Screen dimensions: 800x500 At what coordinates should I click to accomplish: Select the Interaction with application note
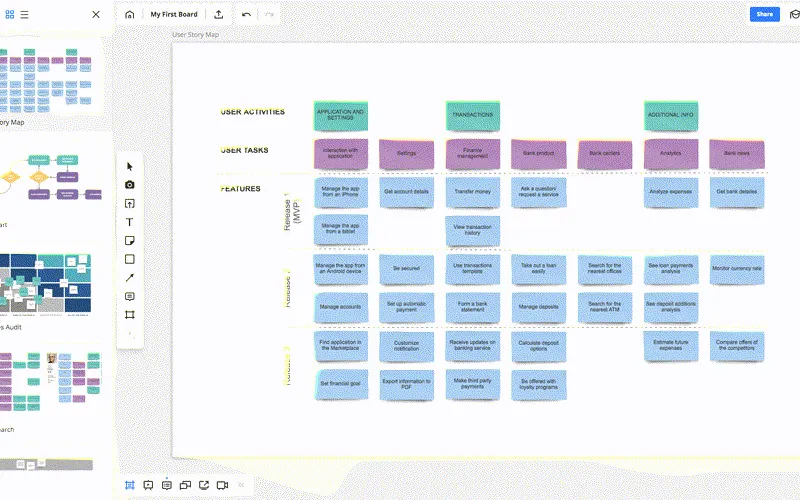341,154
